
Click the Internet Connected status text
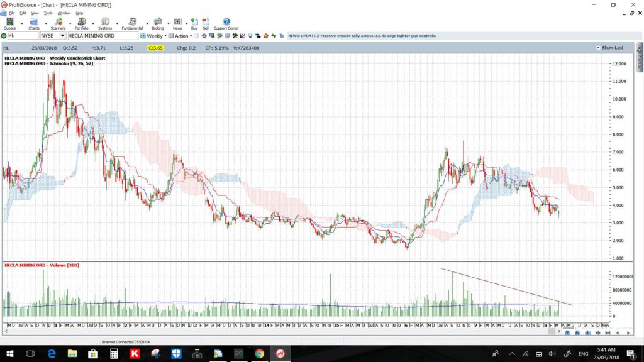[x=126, y=341]
